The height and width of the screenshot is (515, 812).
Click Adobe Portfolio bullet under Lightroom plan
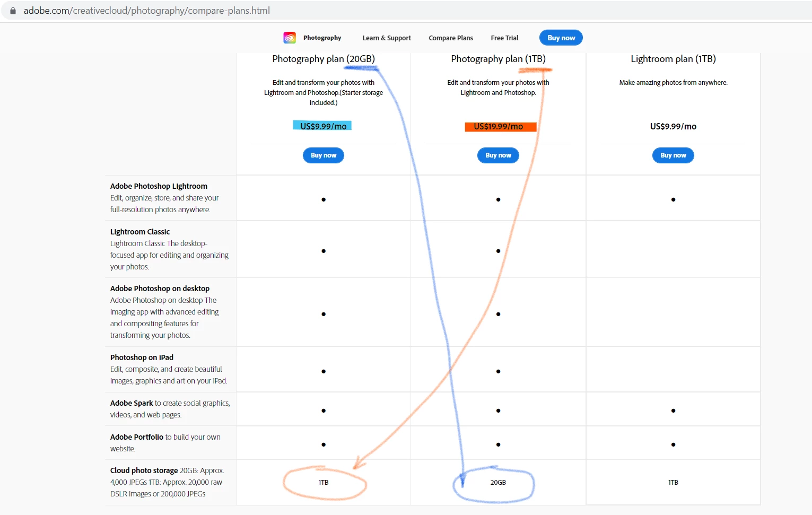coord(673,445)
